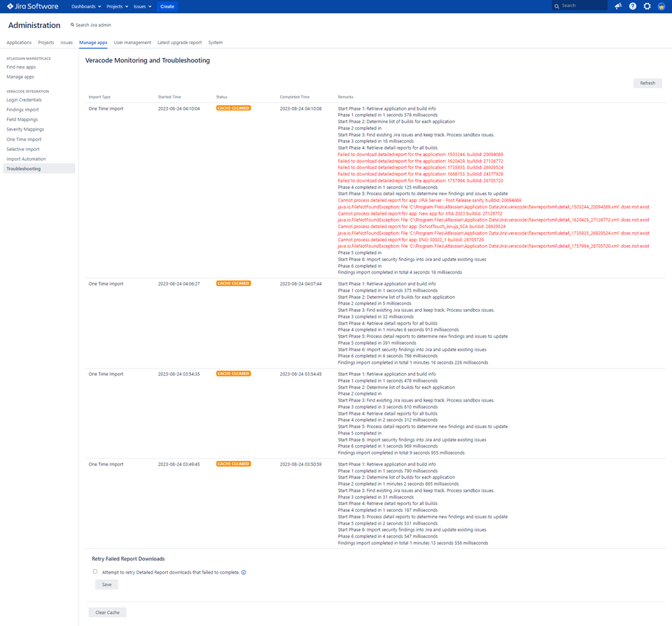Click the Remarks column header
This screenshot has width=672, height=626.
[345, 97]
